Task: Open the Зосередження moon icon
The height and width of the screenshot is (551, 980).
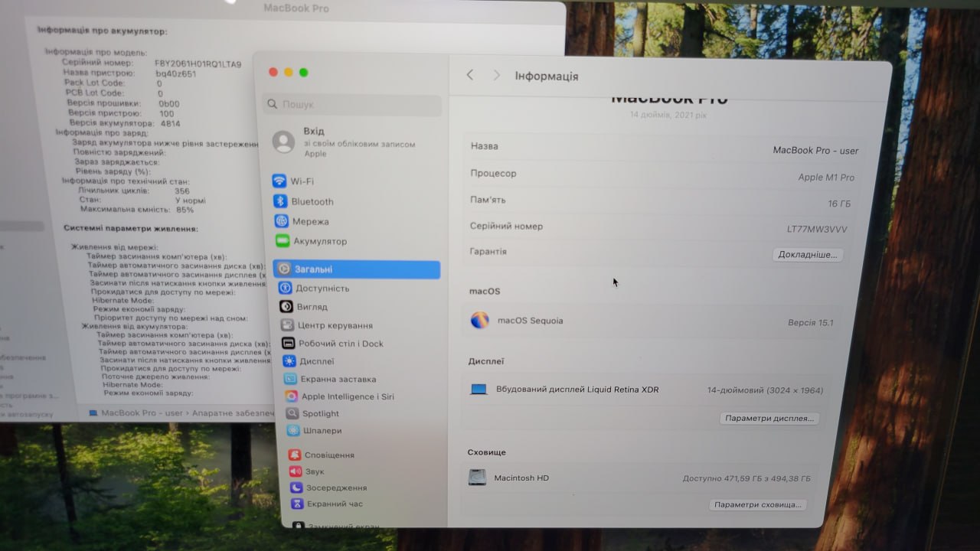Action: (x=296, y=487)
